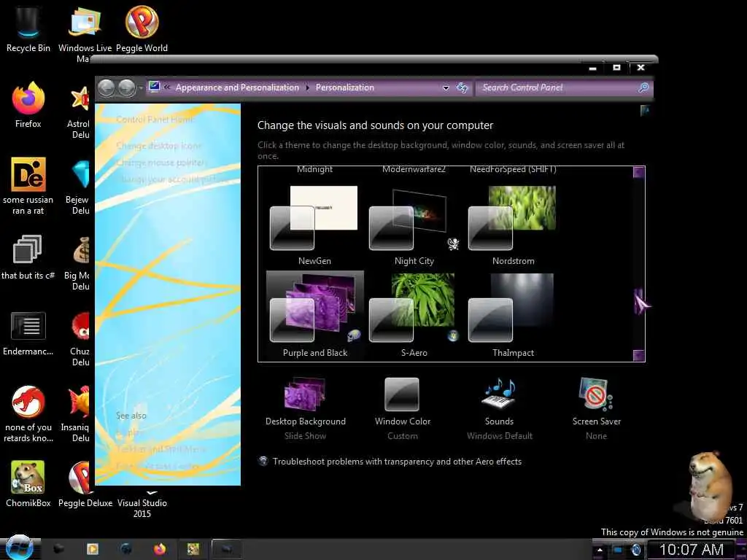Open Window Color settings
This screenshot has height=560, width=747.
[x=403, y=408]
